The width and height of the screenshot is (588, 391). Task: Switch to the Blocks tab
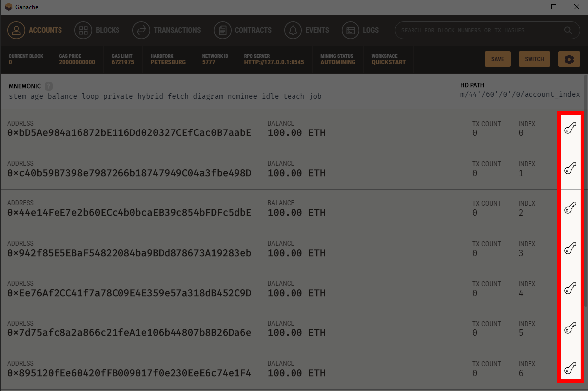coord(97,30)
